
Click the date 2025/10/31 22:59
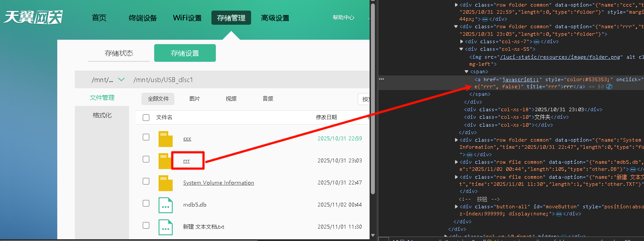(x=340, y=139)
